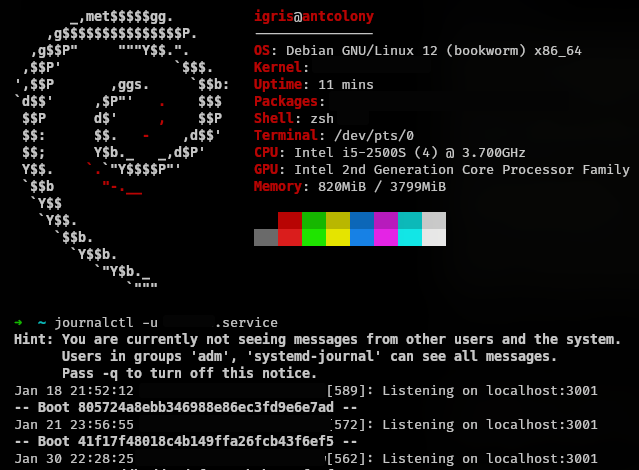Click the dark red color block

(x=290, y=220)
